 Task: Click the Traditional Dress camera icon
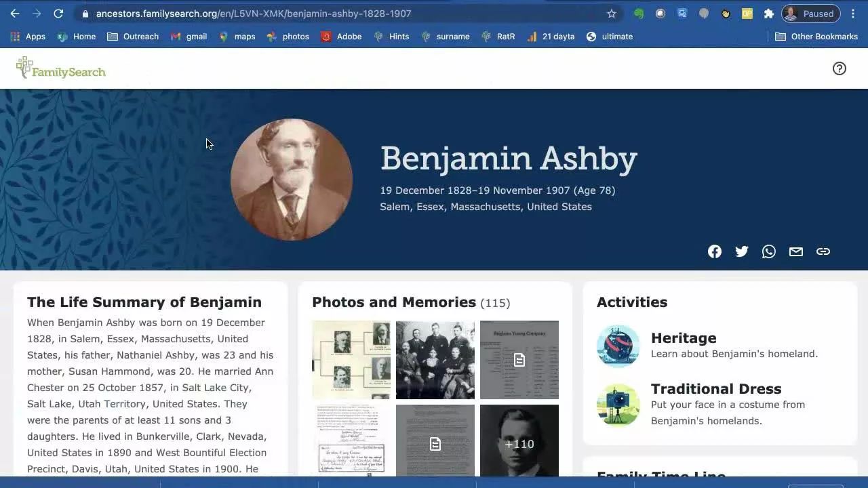(618, 405)
